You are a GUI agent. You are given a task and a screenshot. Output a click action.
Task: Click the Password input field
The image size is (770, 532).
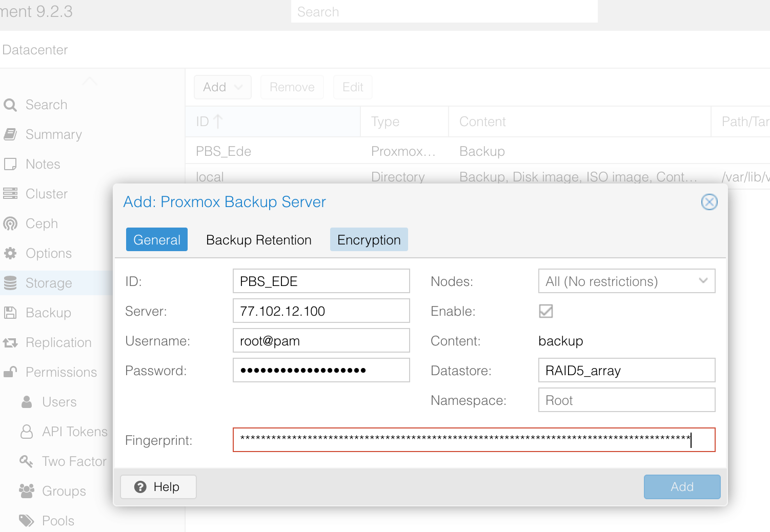coord(321,371)
